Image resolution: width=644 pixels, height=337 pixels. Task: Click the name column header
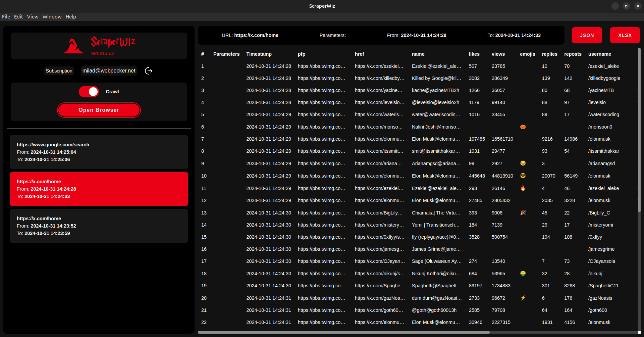[x=418, y=54]
